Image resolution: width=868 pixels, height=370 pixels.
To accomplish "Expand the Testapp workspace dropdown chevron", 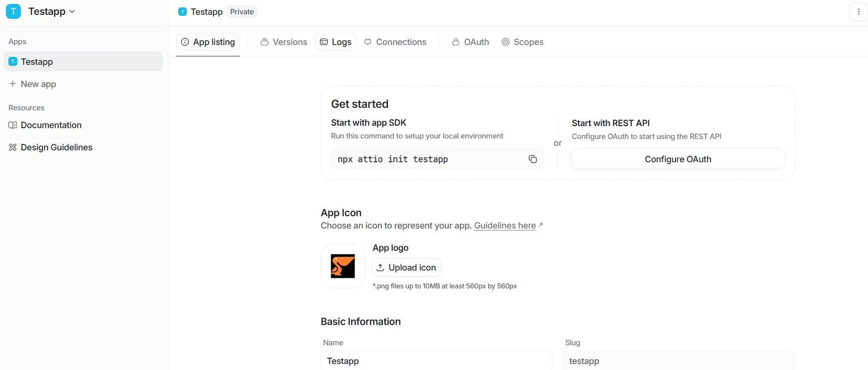I will 72,11.
